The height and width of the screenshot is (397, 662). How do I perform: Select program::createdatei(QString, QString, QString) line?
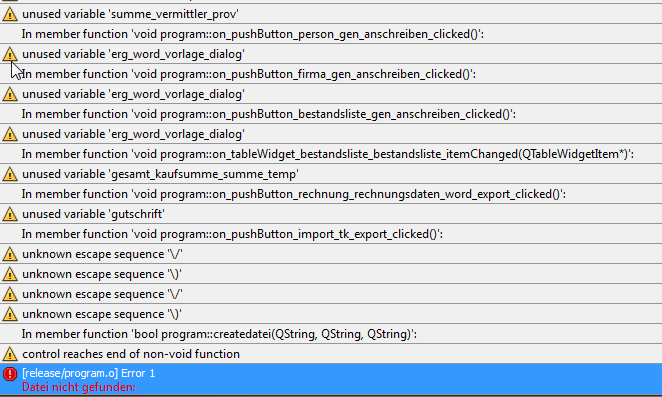click(x=219, y=334)
